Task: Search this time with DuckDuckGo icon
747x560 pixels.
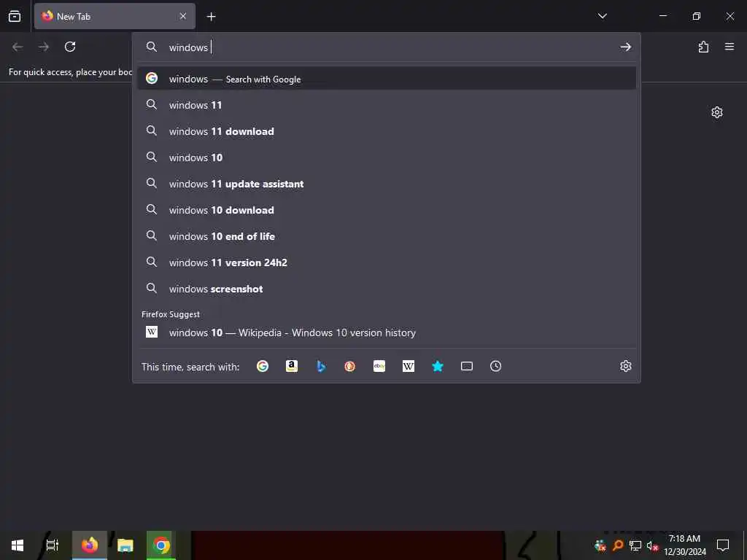Action: pyautogui.click(x=349, y=366)
